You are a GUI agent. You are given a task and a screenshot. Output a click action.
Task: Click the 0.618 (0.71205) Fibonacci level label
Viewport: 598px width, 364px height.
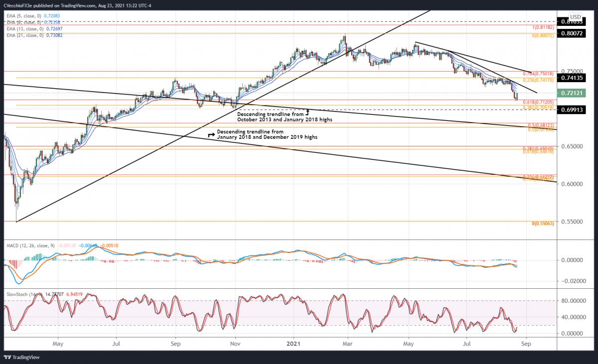(x=538, y=102)
